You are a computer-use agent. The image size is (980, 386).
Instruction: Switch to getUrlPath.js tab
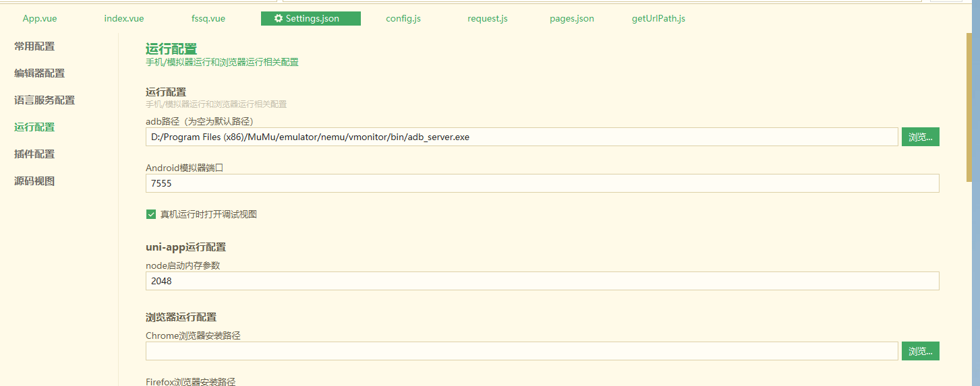(x=658, y=19)
